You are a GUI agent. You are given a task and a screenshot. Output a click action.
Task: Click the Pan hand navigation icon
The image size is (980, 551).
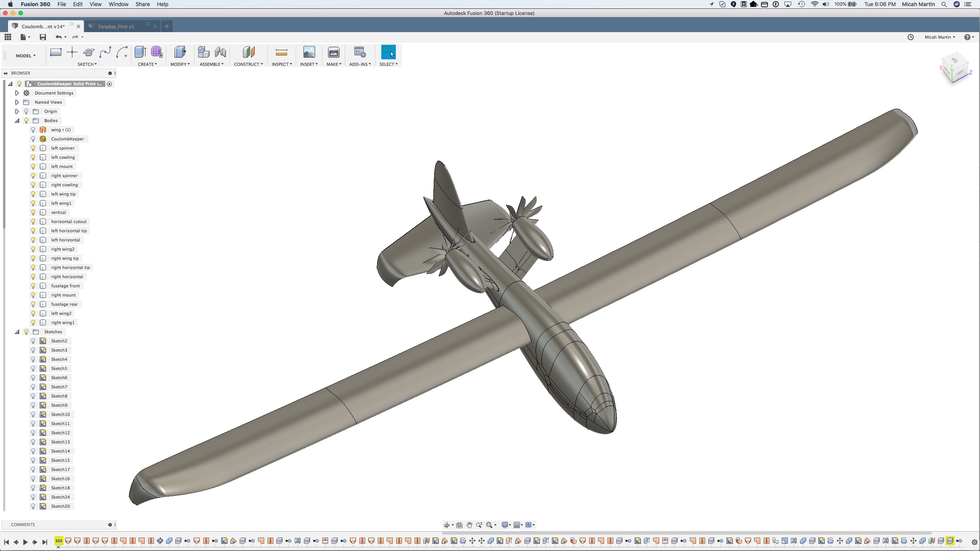point(469,525)
